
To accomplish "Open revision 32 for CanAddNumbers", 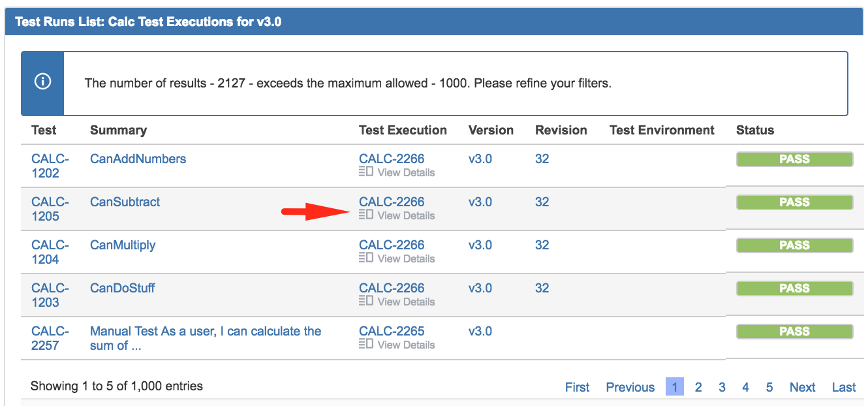I will click(x=542, y=159).
